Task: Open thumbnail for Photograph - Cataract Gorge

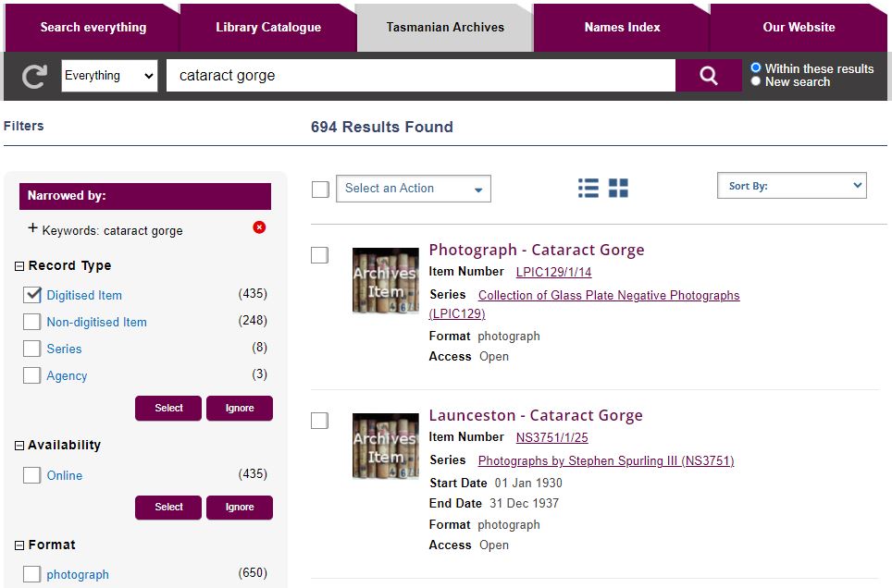Action: tap(385, 280)
